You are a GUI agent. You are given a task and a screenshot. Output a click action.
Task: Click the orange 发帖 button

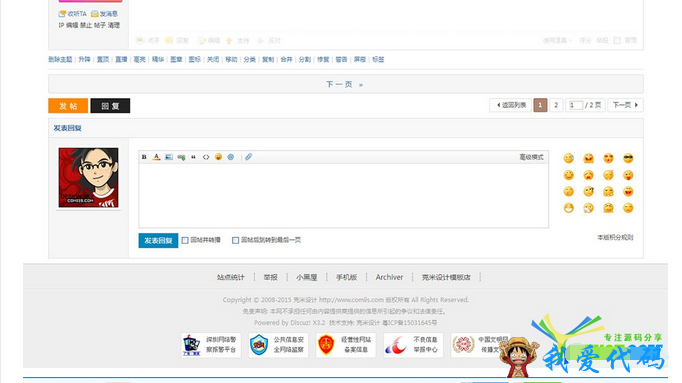(x=68, y=106)
